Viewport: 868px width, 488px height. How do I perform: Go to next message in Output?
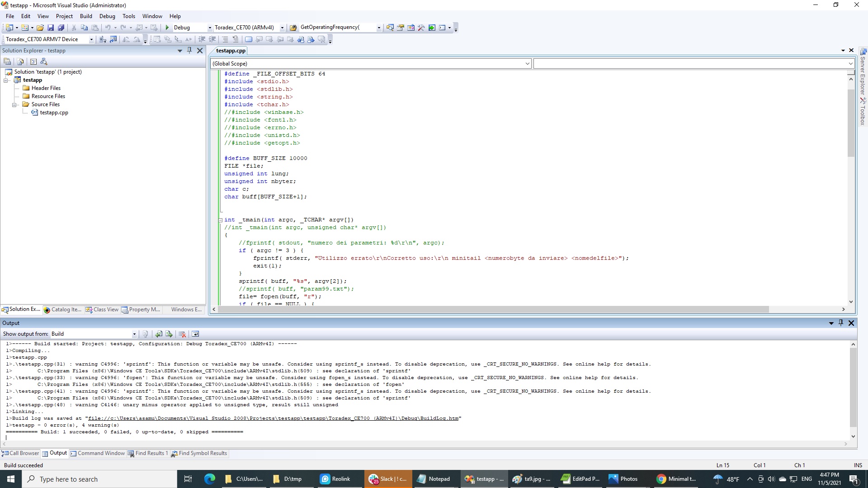tap(169, 334)
